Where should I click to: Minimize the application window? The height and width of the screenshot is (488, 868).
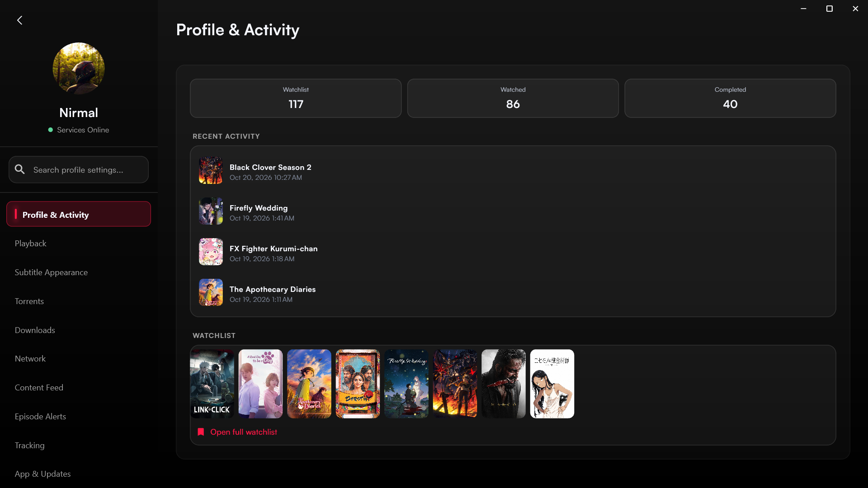[803, 9]
